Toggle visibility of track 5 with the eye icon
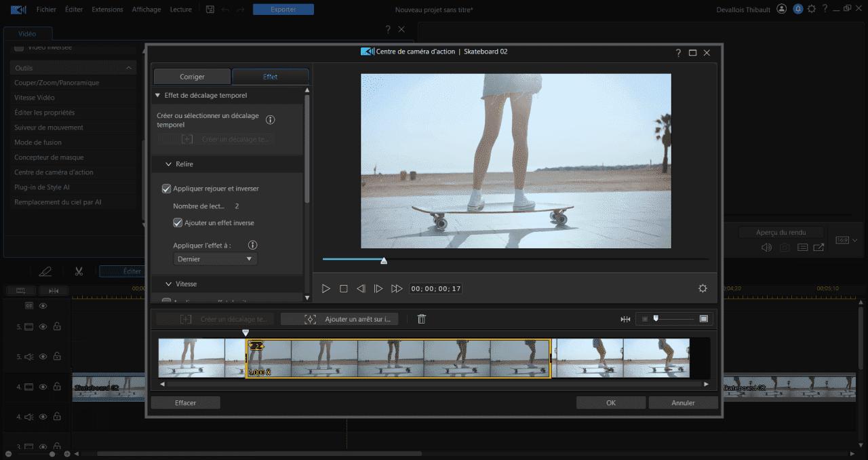The image size is (868, 460). (x=42, y=326)
